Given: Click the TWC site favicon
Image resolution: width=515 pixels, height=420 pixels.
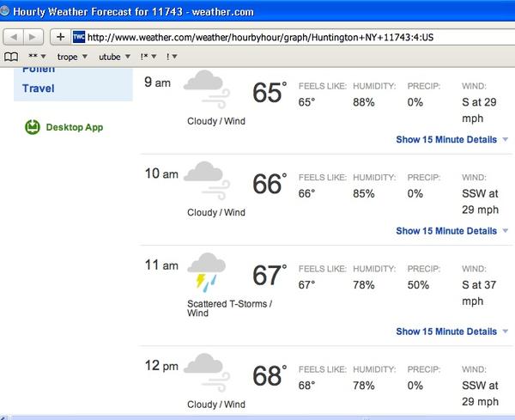Looking at the screenshot, I should point(79,37).
